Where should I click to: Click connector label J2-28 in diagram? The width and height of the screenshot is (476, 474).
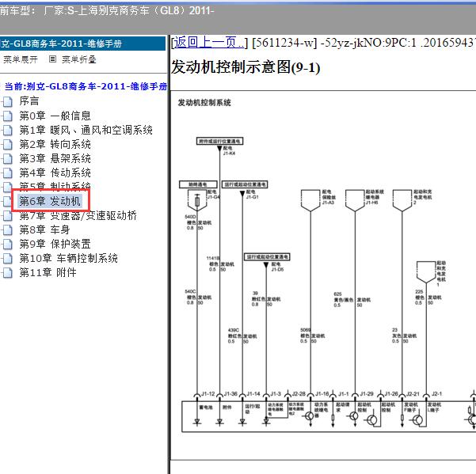pyautogui.click(x=299, y=394)
